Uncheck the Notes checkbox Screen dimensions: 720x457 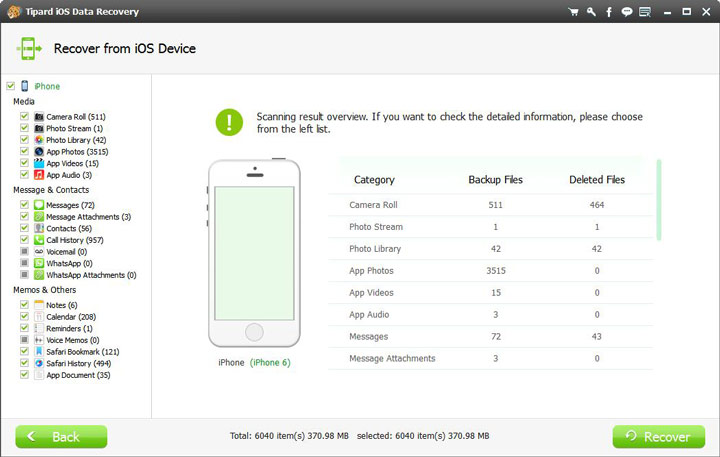click(24, 305)
